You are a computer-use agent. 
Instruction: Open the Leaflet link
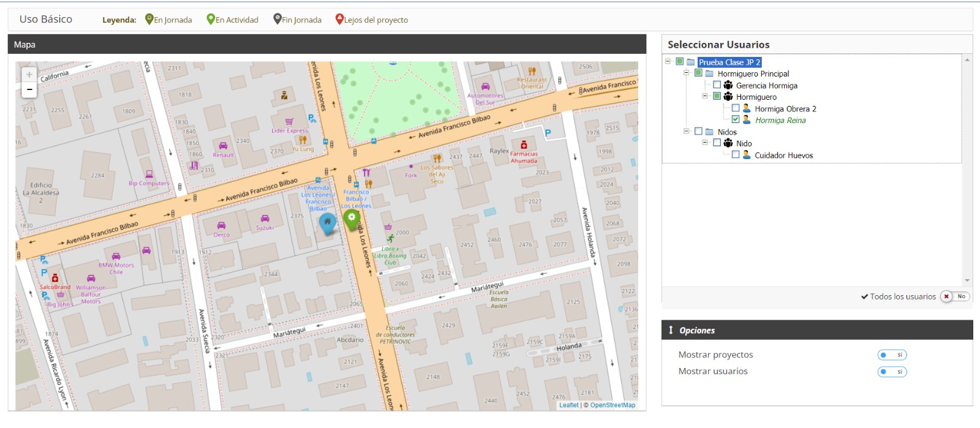(x=568, y=405)
